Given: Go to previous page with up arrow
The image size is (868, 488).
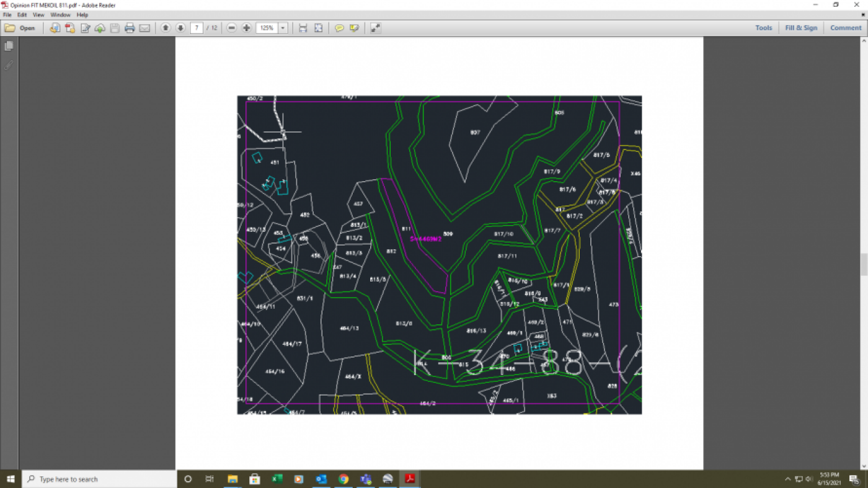Looking at the screenshot, I should pyautogui.click(x=166, y=28).
